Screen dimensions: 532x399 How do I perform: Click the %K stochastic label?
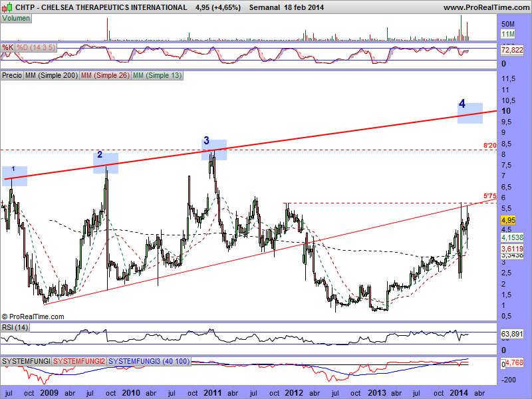click(x=7, y=47)
